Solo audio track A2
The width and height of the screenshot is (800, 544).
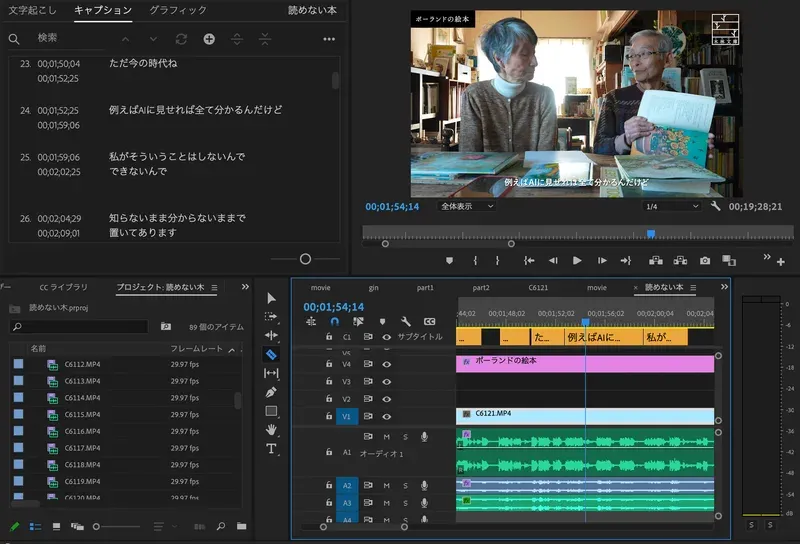point(406,486)
